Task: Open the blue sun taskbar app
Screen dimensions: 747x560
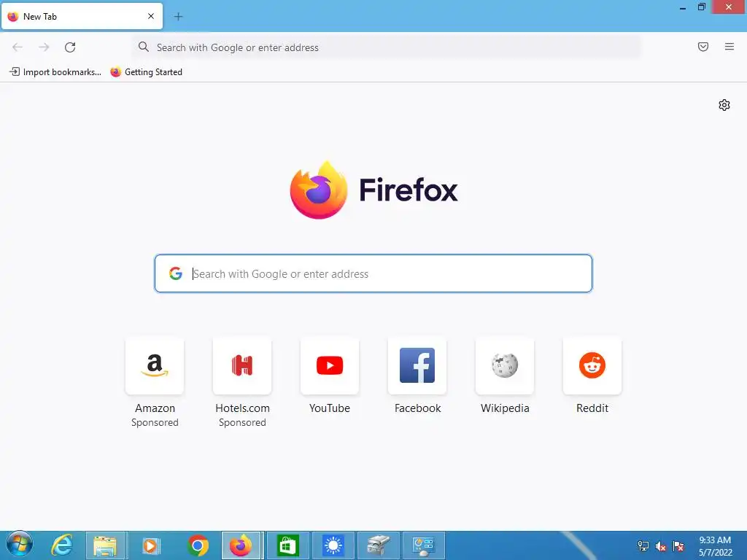Action: [333, 545]
